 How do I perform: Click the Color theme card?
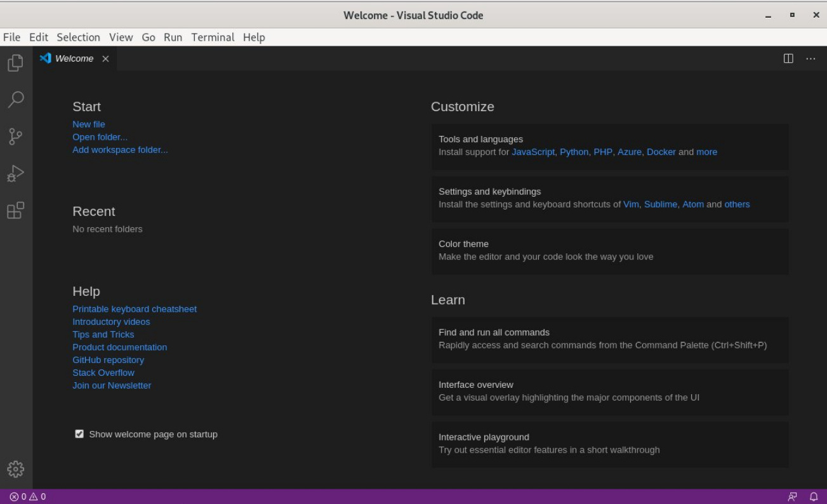pyautogui.click(x=610, y=251)
